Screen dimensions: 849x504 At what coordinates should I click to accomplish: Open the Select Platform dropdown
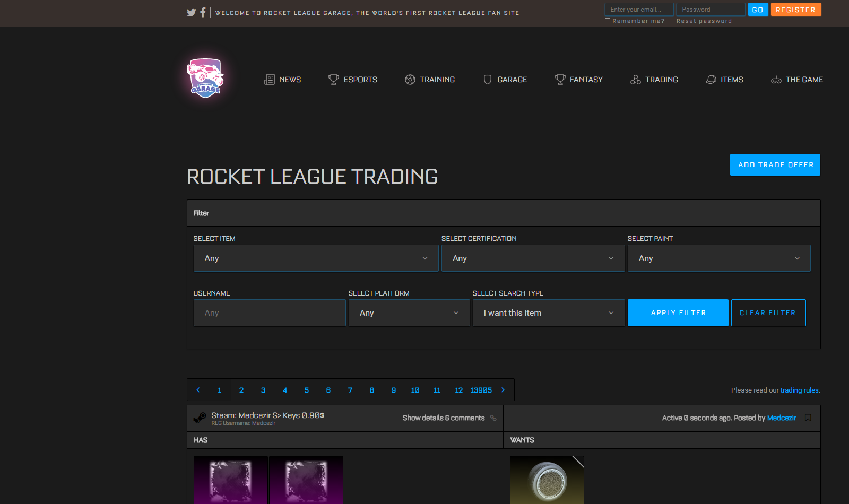pos(409,313)
